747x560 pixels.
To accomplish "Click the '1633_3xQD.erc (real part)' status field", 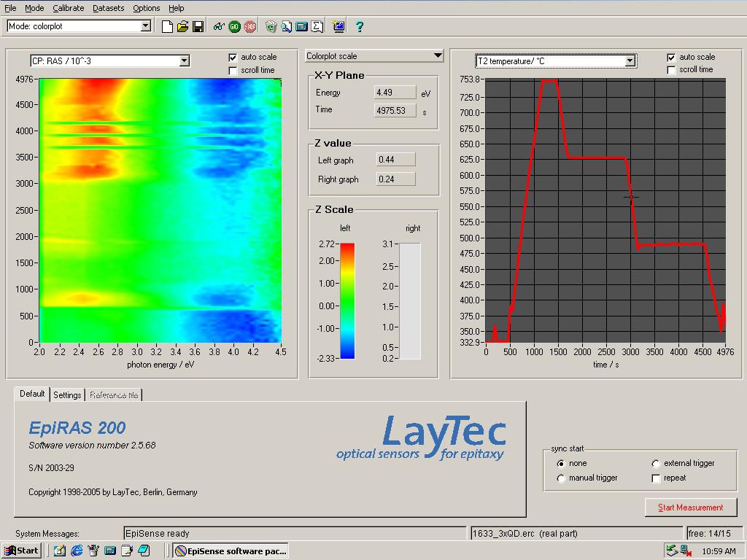I will pyautogui.click(x=576, y=533).
